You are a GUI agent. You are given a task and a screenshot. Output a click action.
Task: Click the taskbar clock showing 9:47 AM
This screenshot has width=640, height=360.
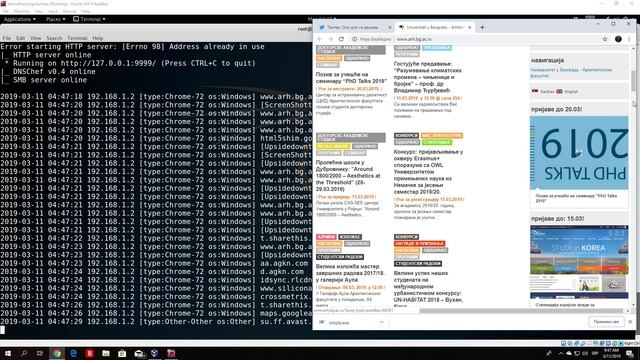tap(611, 353)
